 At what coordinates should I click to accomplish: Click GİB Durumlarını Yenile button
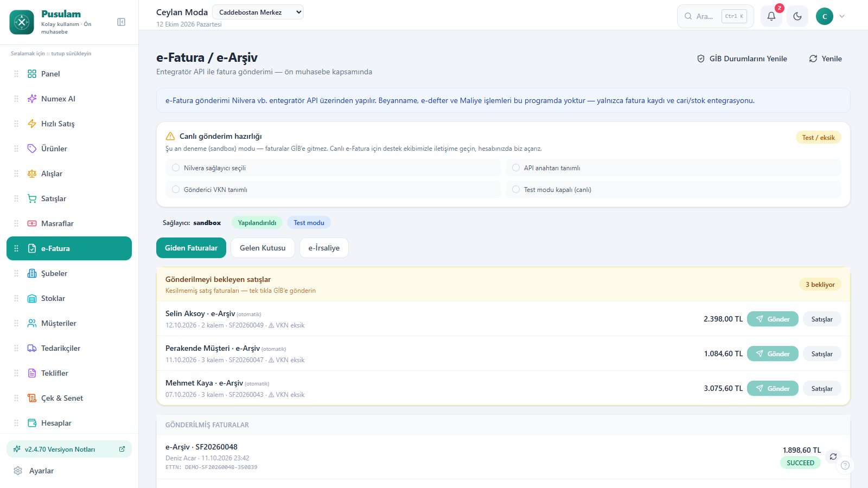point(742,59)
